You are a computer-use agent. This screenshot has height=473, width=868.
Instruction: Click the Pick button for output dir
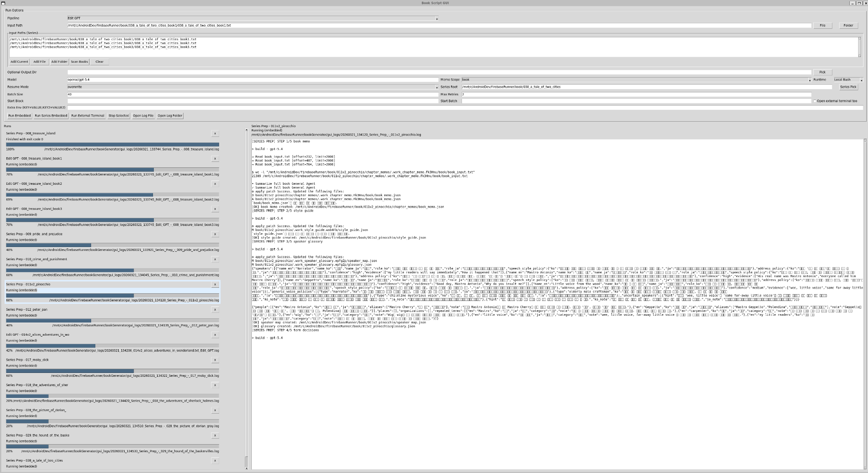822,72
